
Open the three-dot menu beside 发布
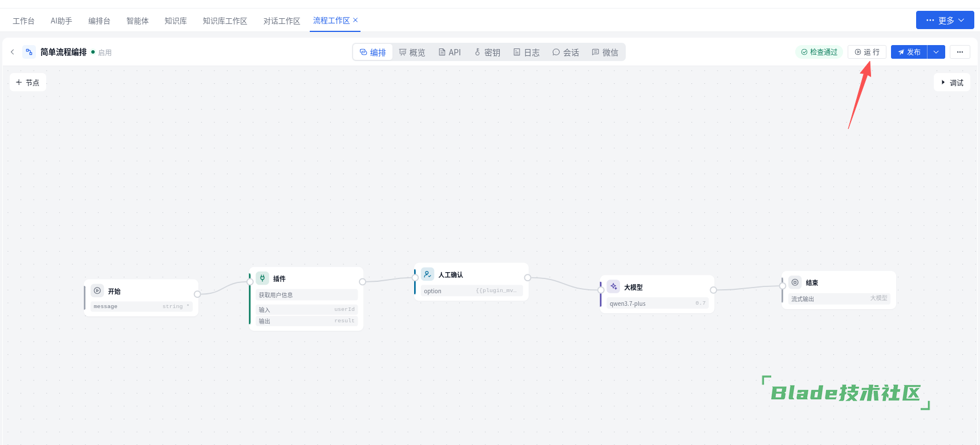[x=960, y=52]
